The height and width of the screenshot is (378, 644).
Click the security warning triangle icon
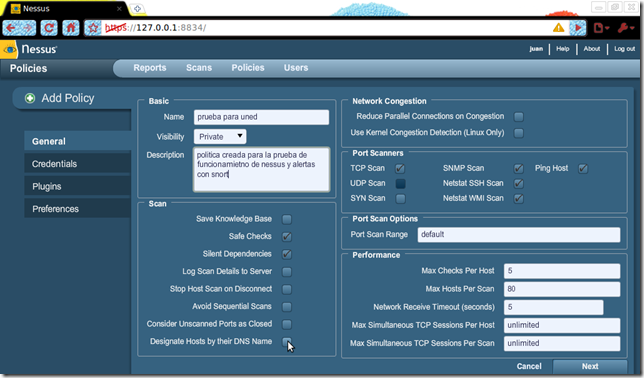(559, 28)
